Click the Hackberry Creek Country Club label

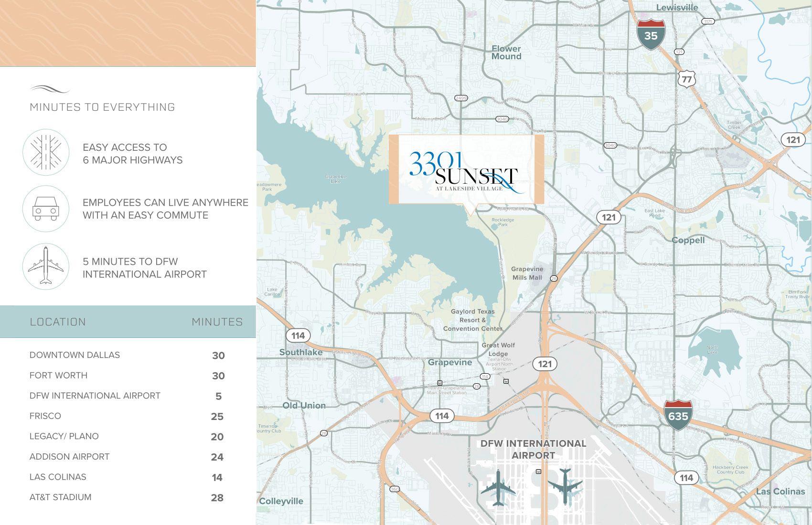point(730,470)
